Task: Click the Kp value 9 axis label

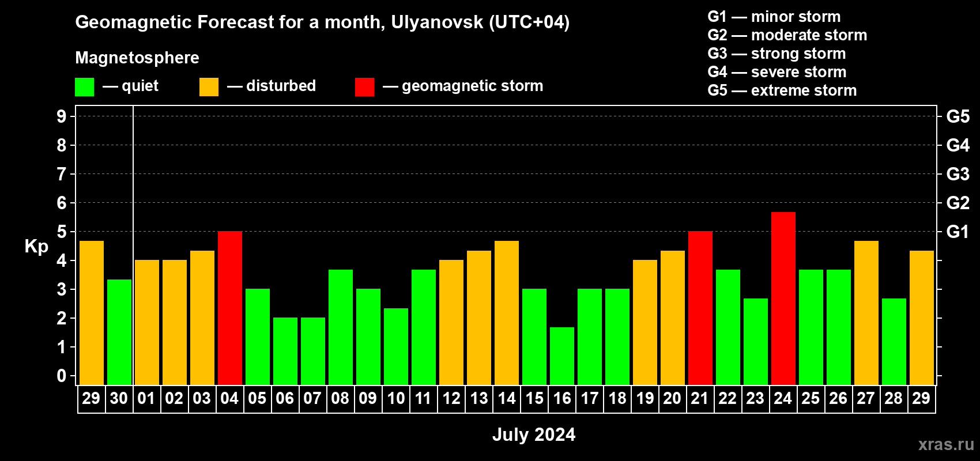Action: click(62, 116)
